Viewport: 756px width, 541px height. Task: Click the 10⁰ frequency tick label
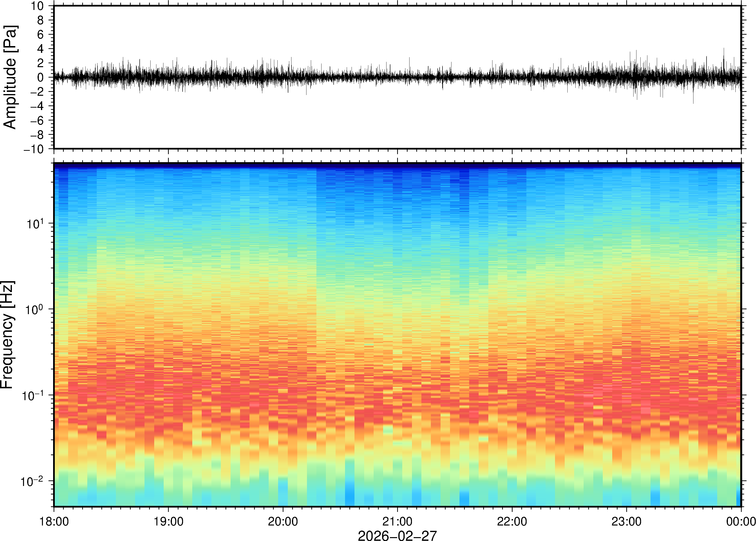(35, 310)
